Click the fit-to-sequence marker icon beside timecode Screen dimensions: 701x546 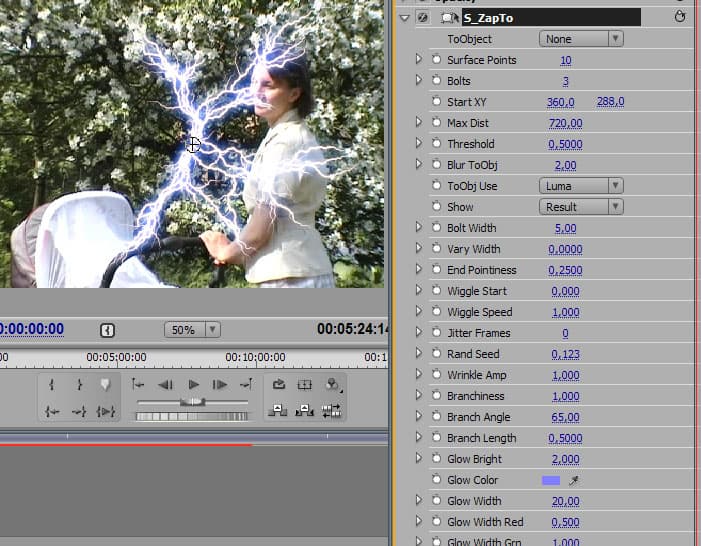[x=107, y=330]
